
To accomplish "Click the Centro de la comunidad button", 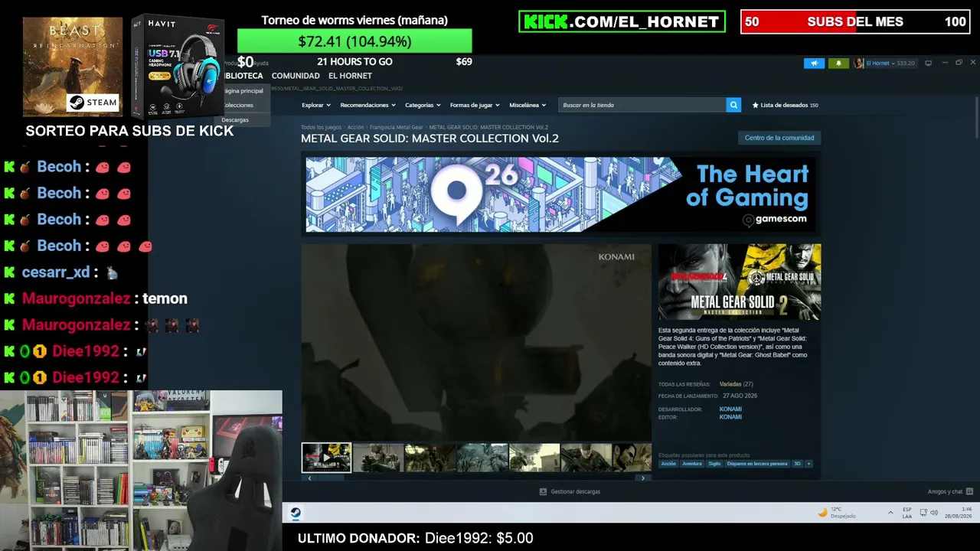I will pyautogui.click(x=779, y=138).
